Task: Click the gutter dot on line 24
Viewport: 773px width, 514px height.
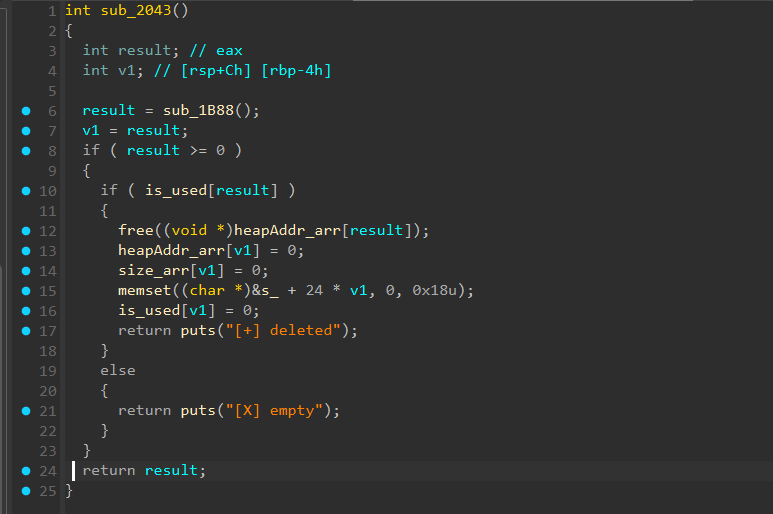Action: pyautogui.click(x=27, y=471)
